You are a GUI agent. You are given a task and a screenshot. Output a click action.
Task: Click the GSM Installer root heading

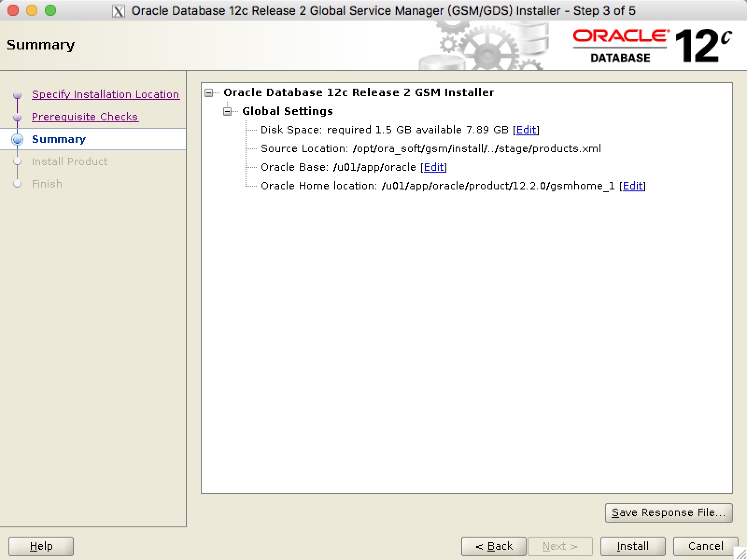tap(359, 92)
